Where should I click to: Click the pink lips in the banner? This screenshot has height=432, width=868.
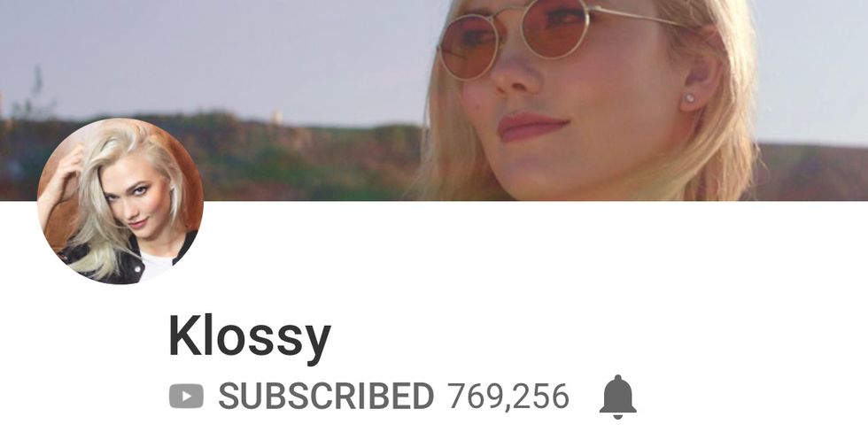pos(531,127)
